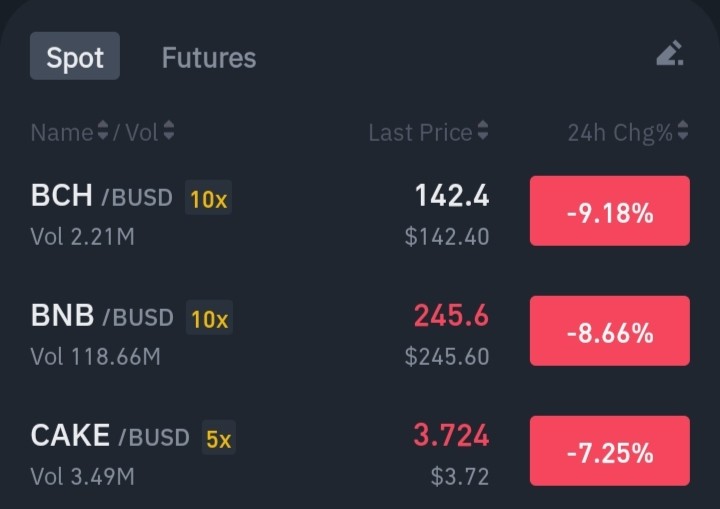Image resolution: width=720 pixels, height=509 pixels.
Task: Sort by Name using the arrow icon
Action: (103, 130)
